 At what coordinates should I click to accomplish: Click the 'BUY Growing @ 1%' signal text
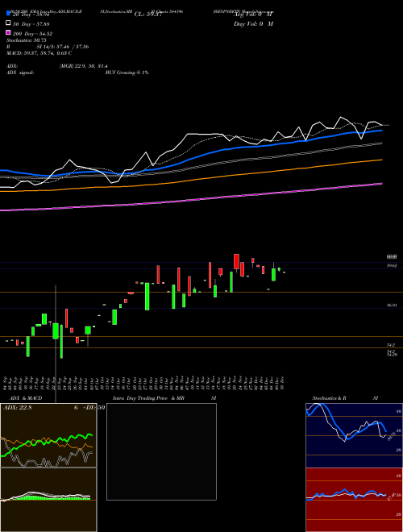[127, 73]
